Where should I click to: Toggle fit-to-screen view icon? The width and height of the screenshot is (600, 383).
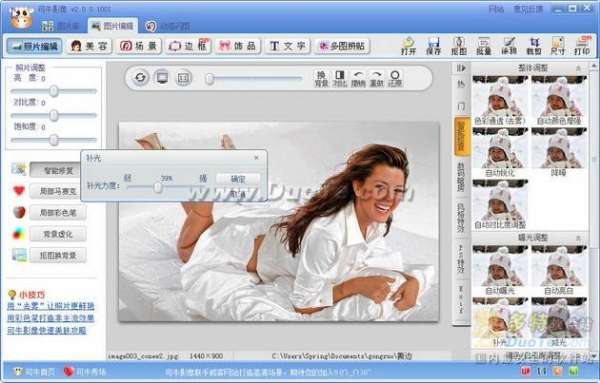tap(162, 78)
